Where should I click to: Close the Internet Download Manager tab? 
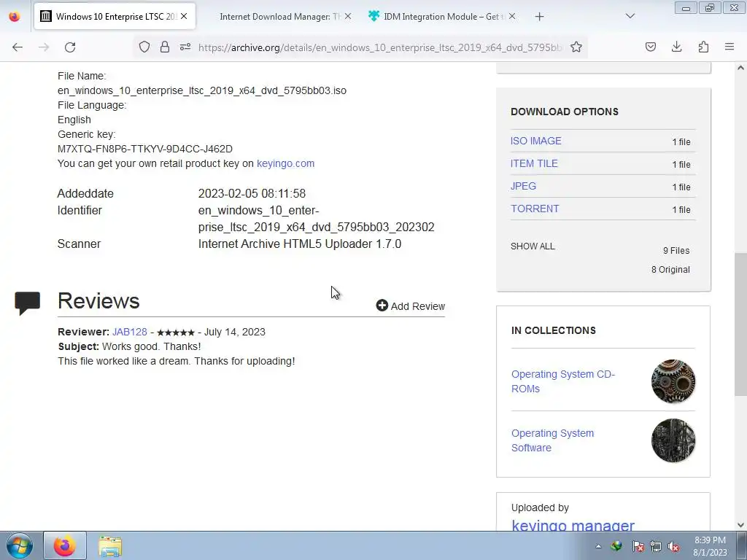pos(348,16)
